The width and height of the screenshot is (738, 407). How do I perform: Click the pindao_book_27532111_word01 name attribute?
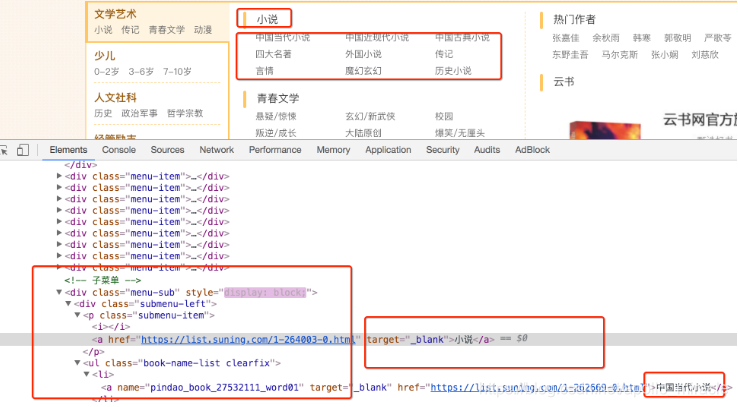(224, 387)
